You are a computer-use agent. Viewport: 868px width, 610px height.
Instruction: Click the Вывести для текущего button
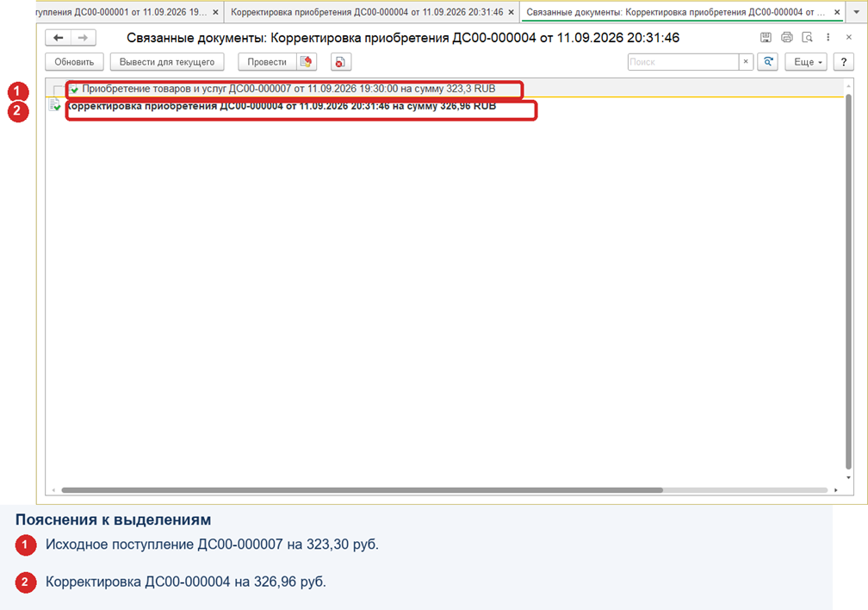167,62
